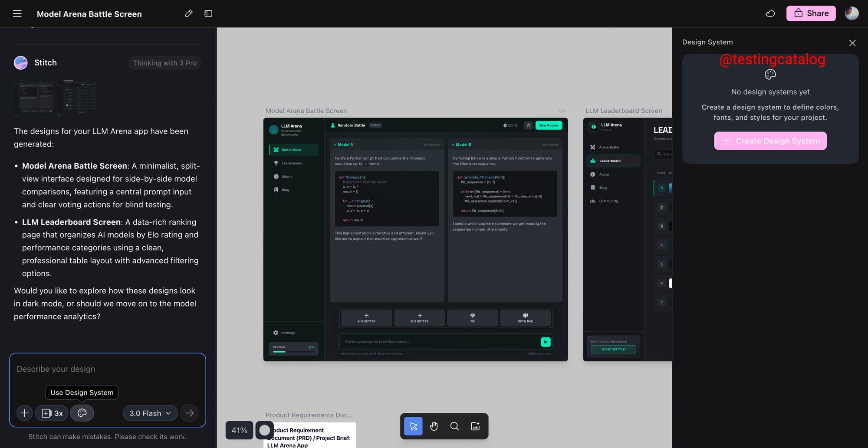Select the cursor tool in canvas toolbar
Screen dimensions: 868x448
click(413, 426)
